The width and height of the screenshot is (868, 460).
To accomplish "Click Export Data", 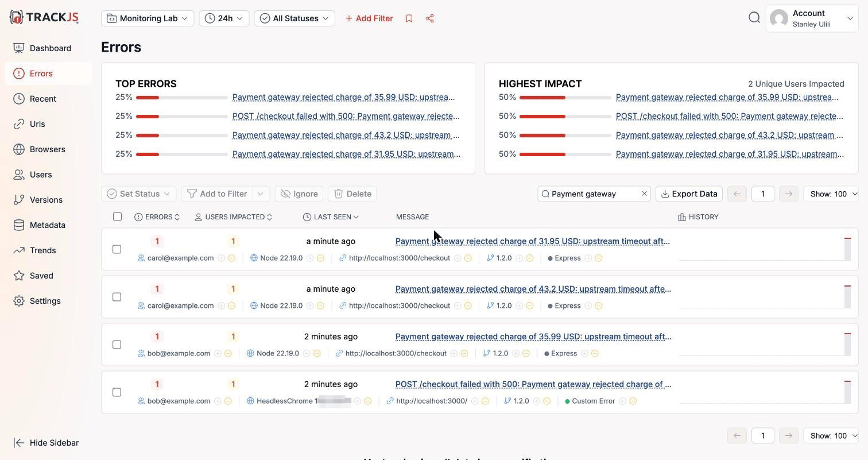I will tap(689, 194).
